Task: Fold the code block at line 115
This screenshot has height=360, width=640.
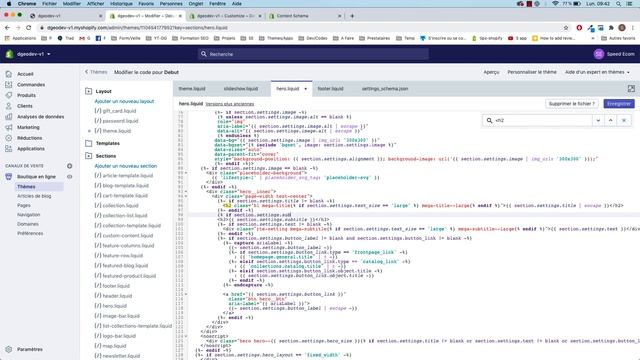Action: (186, 294)
